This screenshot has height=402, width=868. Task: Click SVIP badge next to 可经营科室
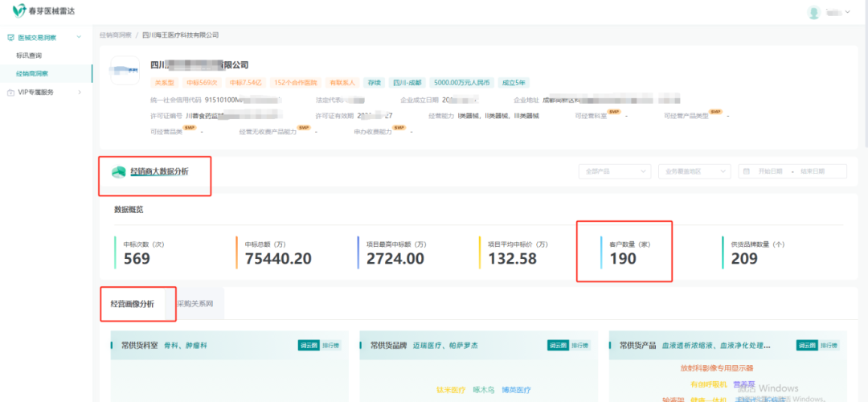click(614, 113)
